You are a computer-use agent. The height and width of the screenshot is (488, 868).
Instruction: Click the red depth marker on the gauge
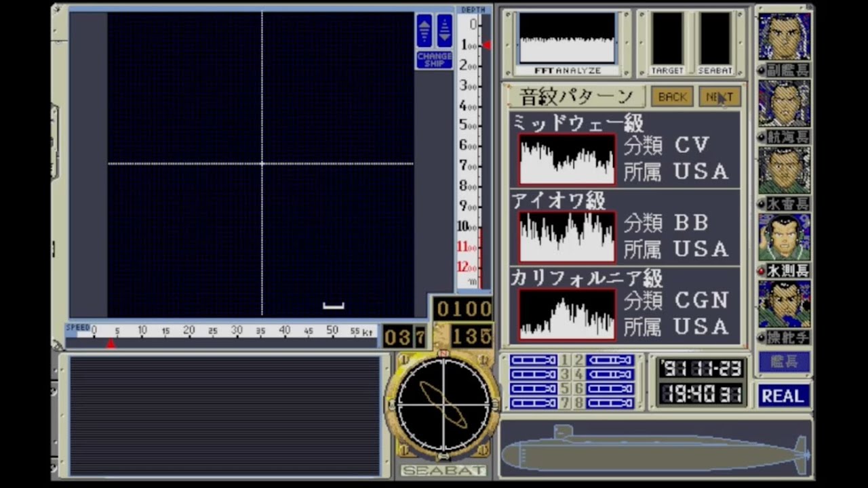(x=486, y=45)
